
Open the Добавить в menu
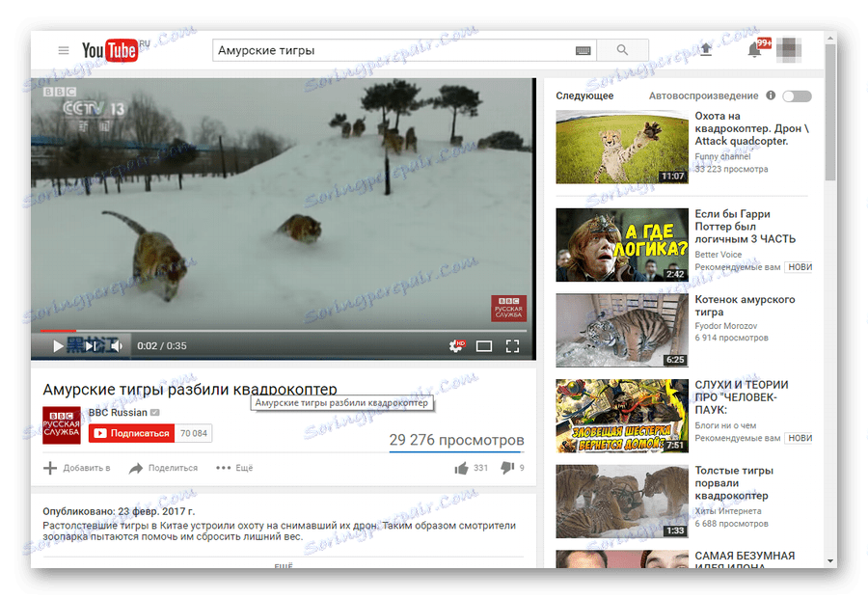tap(77, 468)
